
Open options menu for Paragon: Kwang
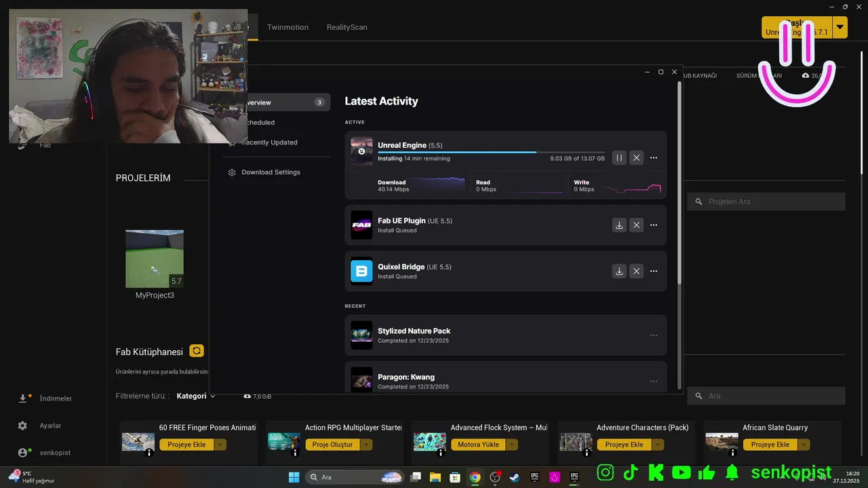[654, 382]
